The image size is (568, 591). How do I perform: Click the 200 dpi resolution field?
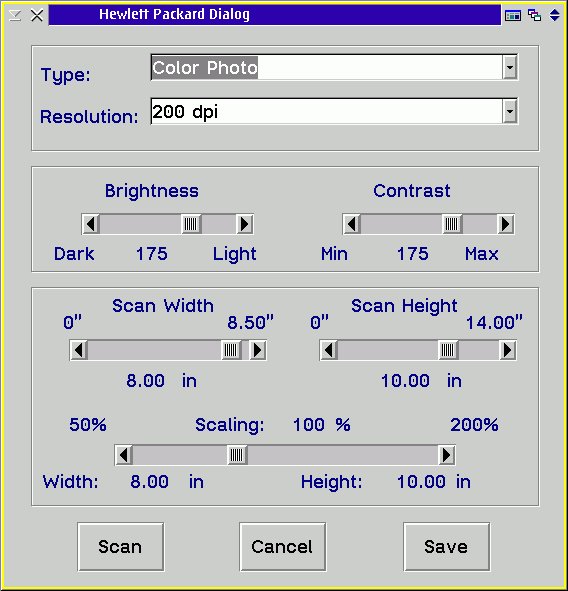click(x=326, y=111)
